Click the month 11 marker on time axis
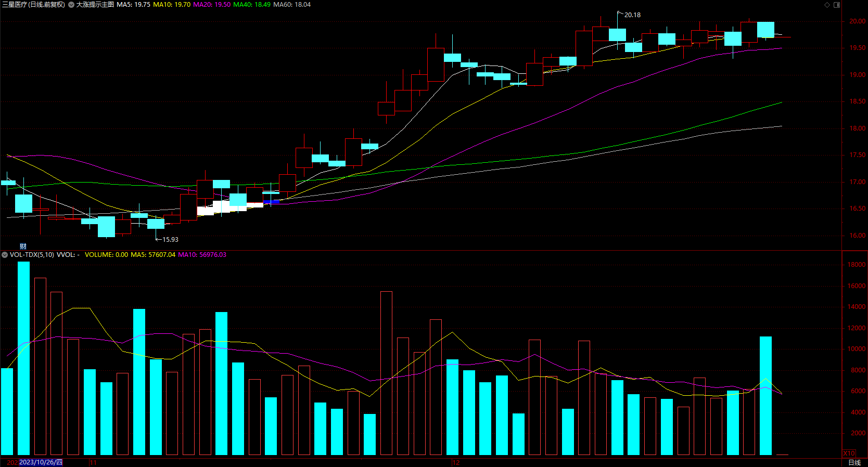This screenshot has height=467, width=868. (x=93, y=462)
